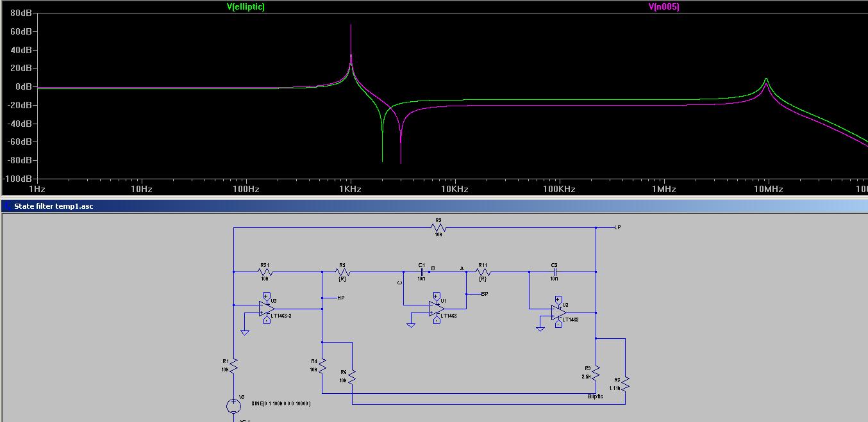The width and height of the screenshot is (868, 422).
Task: Click the 0dB axis label
Action: click(23, 86)
